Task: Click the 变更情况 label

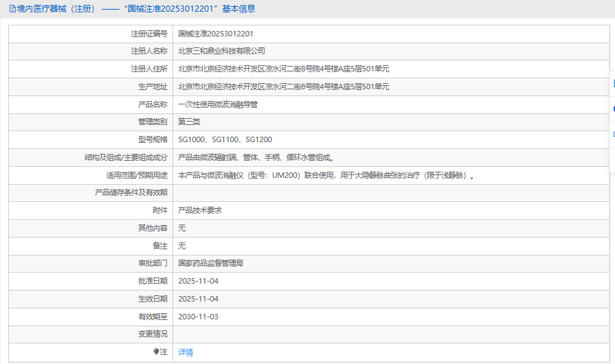Action: tap(153, 334)
